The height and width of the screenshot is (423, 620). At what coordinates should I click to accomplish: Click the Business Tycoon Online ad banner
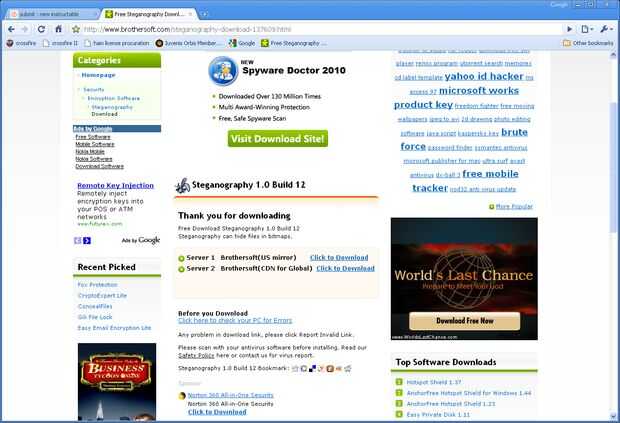[x=117, y=381]
